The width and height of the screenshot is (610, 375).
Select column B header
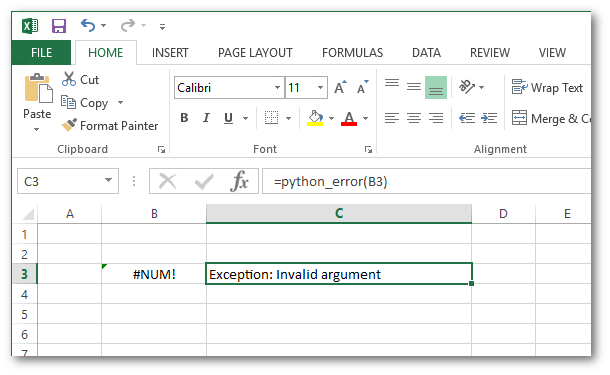click(x=154, y=214)
